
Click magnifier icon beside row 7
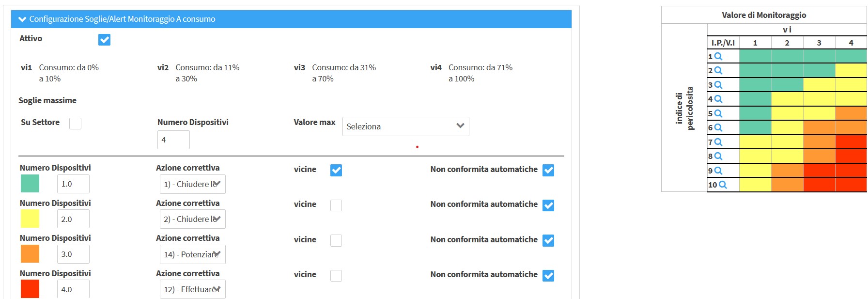pos(718,142)
